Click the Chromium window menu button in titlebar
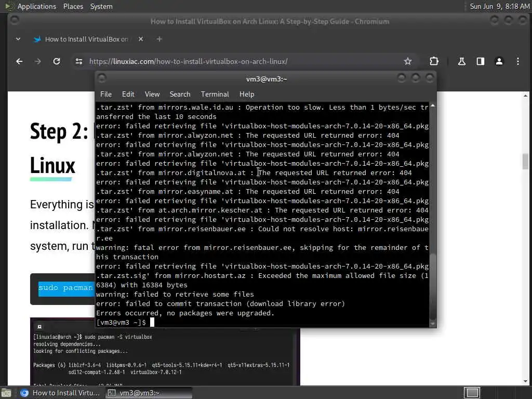This screenshot has width=532, height=399. pos(14,20)
